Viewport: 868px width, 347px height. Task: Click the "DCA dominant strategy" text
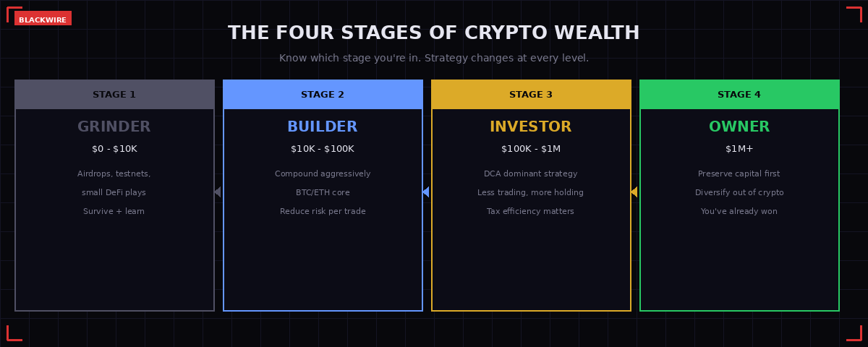tap(531, 173)
